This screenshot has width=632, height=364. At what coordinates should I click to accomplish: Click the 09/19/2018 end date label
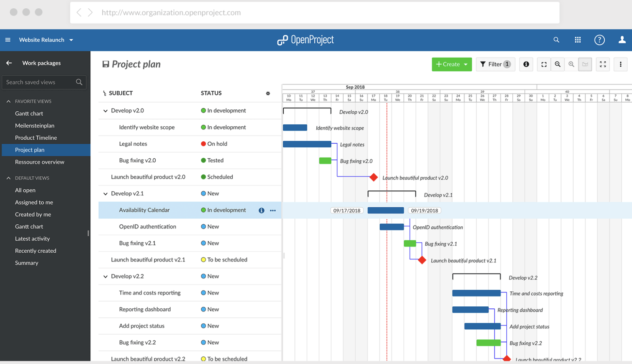point(425,210)
